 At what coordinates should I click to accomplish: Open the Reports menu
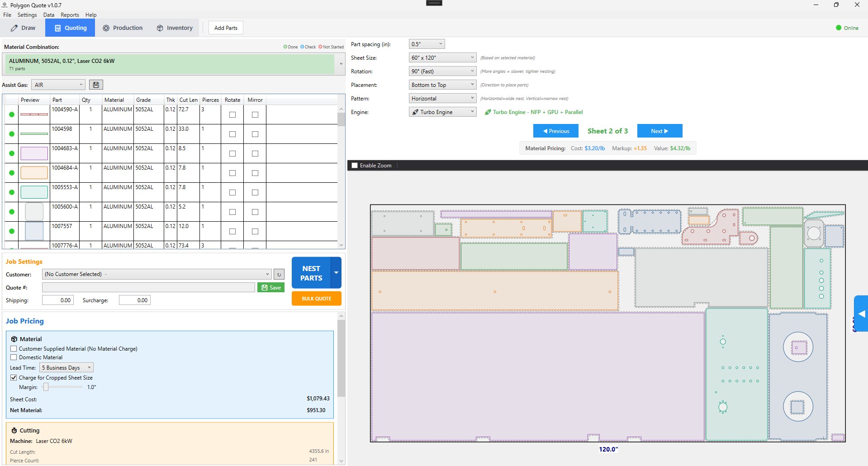[70, 14]
